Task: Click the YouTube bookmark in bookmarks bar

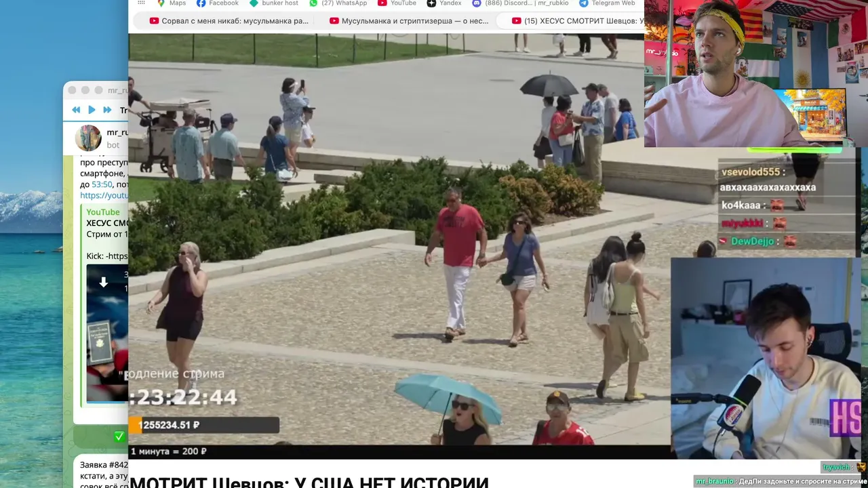Action: pos(397,3)
